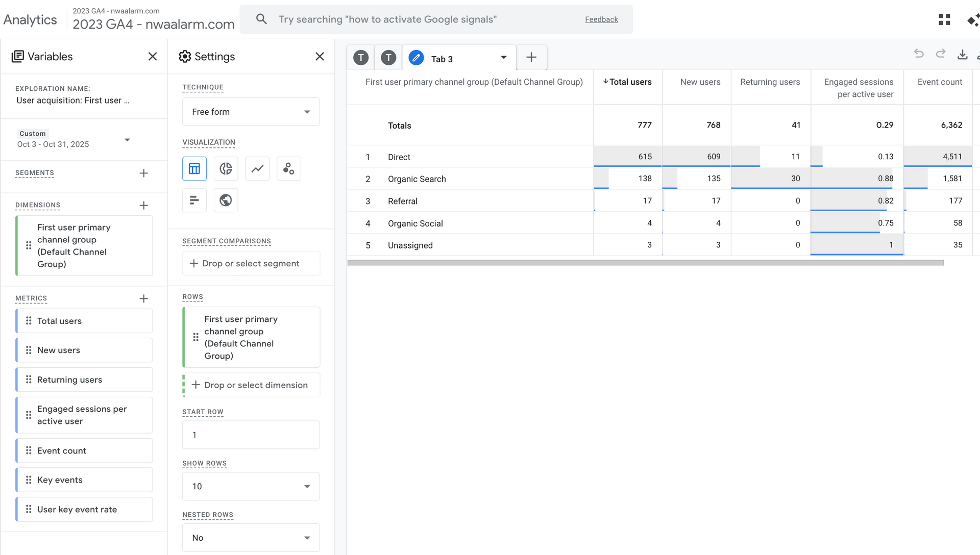Screen dimensions: 980x555
Task: Click the Feedback link
Action: (601, 19)
